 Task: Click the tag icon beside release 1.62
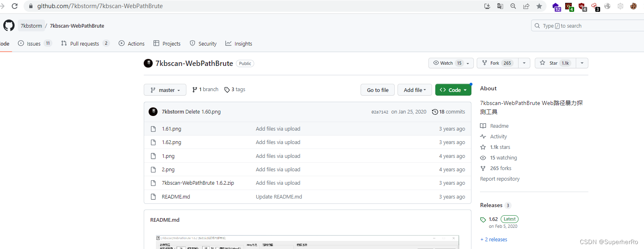[x=483, y=220]
